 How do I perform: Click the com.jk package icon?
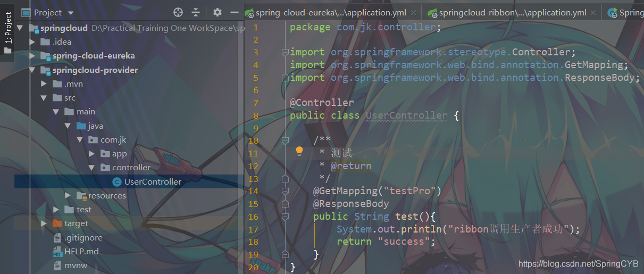click(x=93, y=140)
